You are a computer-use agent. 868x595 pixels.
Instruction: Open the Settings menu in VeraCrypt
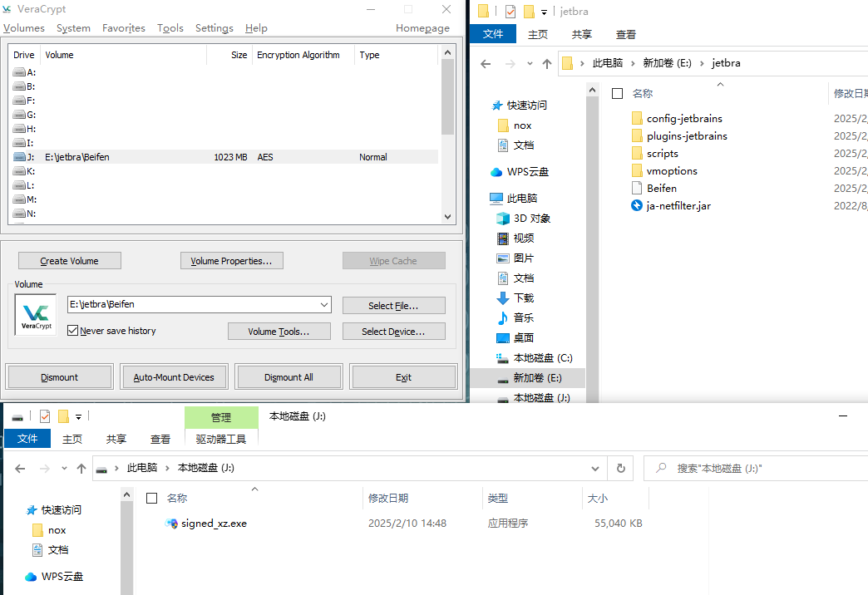215,28
